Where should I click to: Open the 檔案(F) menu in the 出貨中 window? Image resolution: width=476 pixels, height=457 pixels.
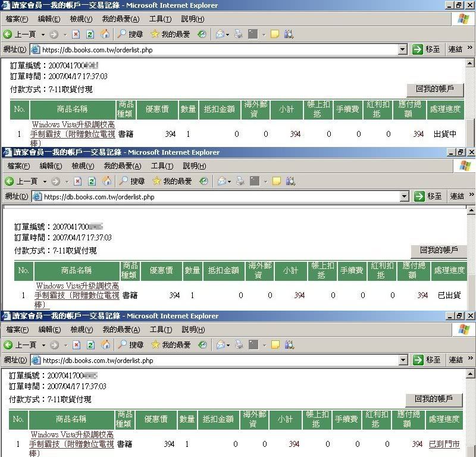[17, 19]
